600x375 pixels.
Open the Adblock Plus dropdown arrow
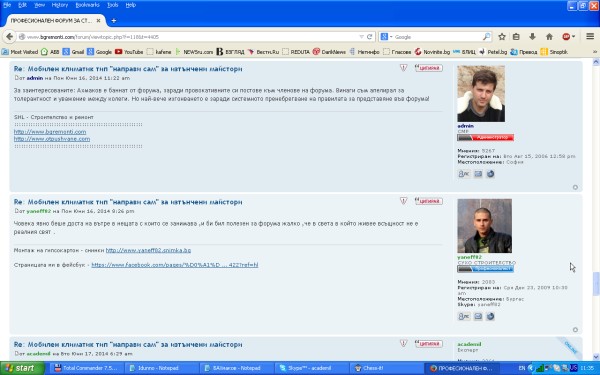pos(573,37)
